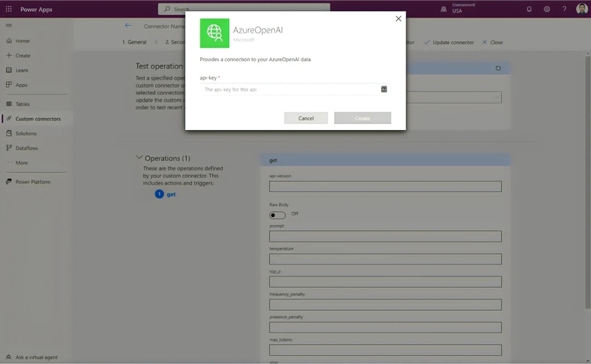Click the Power Platform icon

[9, 182]
